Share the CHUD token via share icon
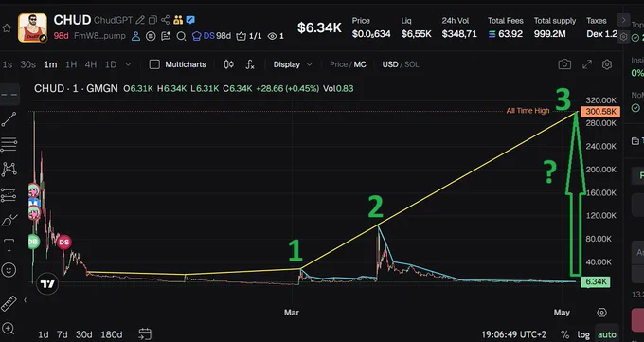Image resolution: width=644 pixels, height=342 pixels. click(165, 20)
